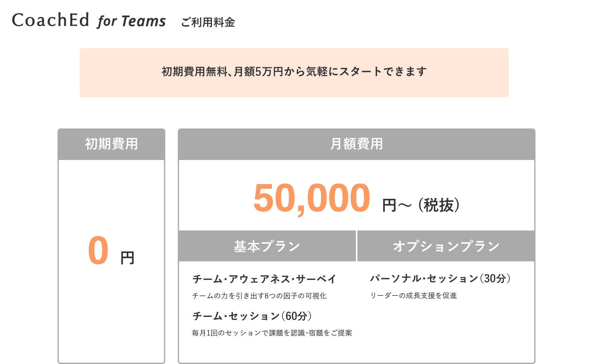
Task: Click the 8つの因子の可視化 description line
Action: (x=259, y=296)
